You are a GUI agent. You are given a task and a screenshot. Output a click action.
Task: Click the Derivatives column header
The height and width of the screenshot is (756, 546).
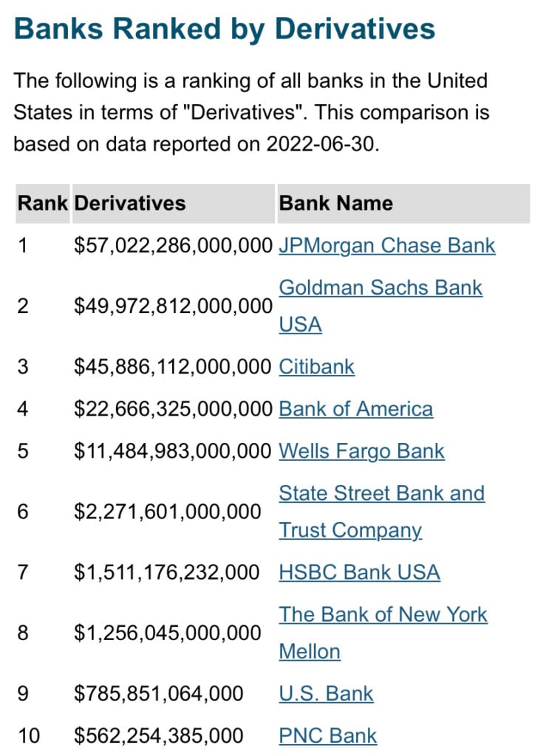point(130,203)
